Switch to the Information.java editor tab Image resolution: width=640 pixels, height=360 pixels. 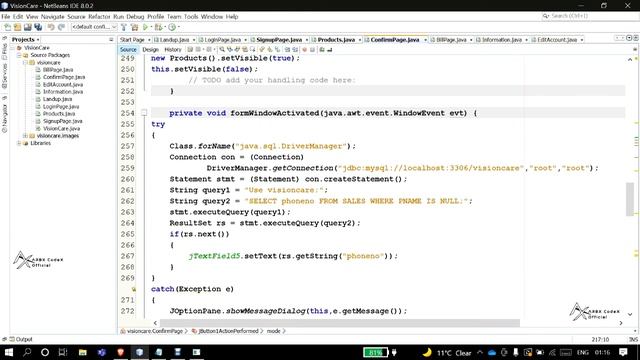(x=502, y=40)
